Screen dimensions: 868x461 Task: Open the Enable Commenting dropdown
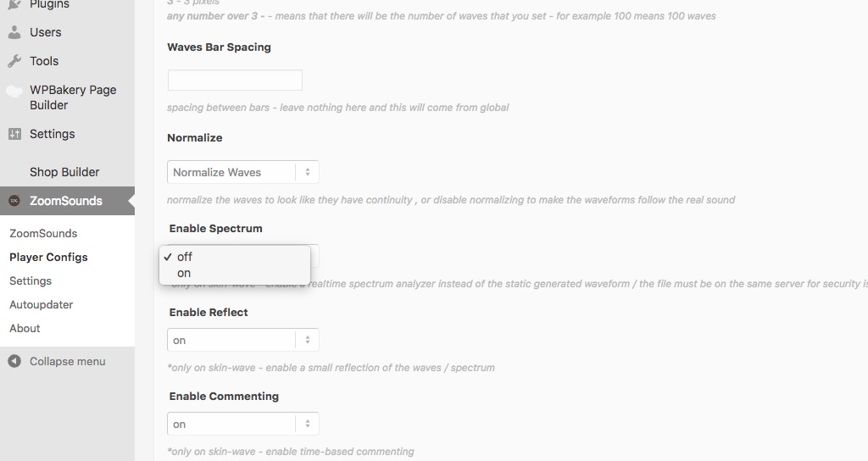243,424
